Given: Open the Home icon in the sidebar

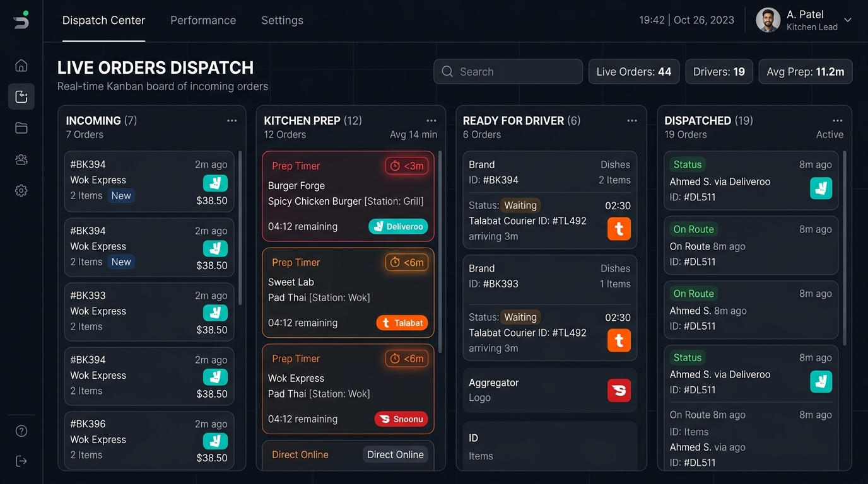Looking at the screenshot, I should pyautogui.click(x=21, y=66).
